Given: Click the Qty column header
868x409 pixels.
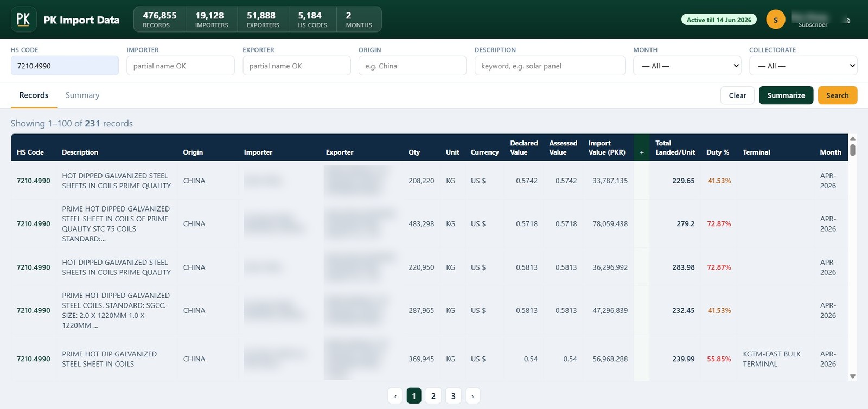Looking at the screenshot, I should pyautogui.click(x=414, y=152).
